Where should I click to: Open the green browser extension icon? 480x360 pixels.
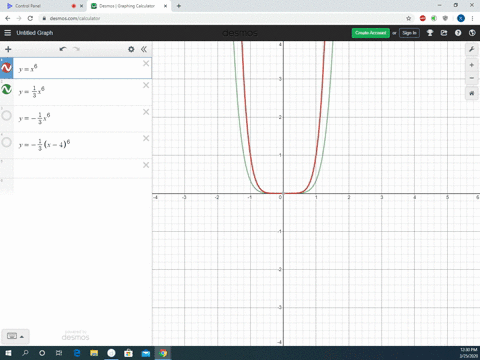click(x=434, y=18)
